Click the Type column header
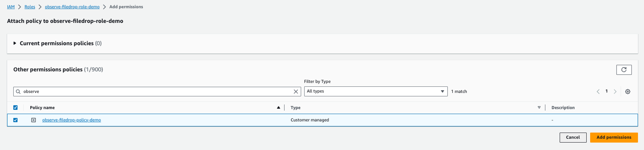Viewport: 644px width, 150px height. pos(296,108)
